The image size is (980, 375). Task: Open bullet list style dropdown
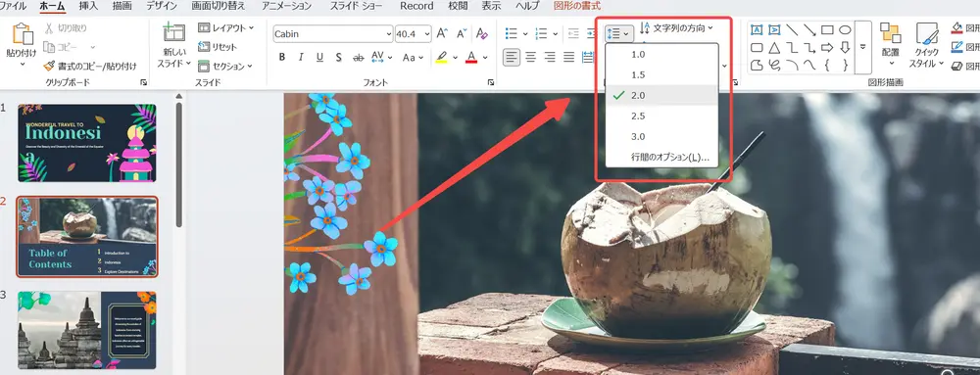[x=525, y=33]
